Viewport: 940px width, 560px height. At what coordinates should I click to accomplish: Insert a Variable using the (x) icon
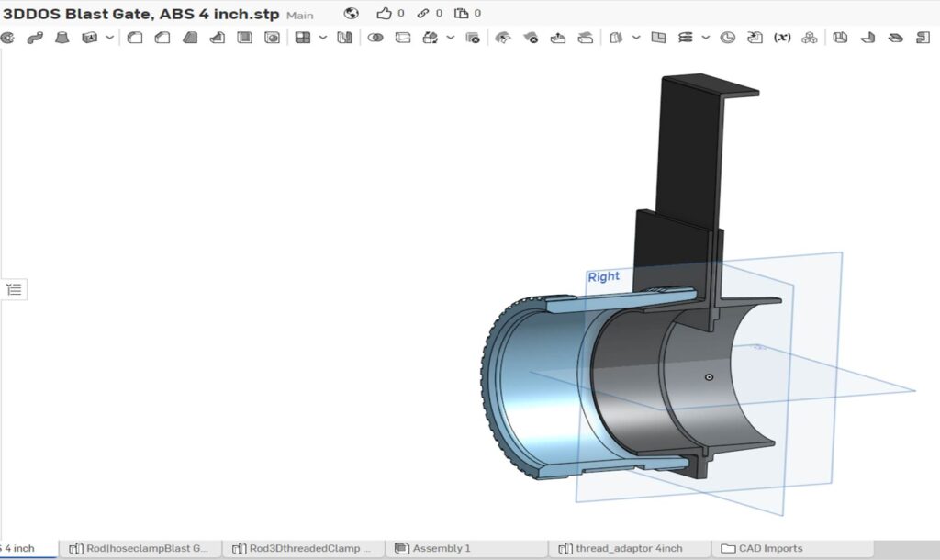pos(782,38)
